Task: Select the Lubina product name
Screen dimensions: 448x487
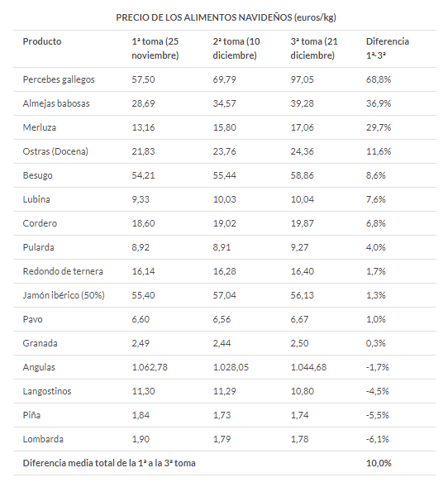Action: pos(36,199)
